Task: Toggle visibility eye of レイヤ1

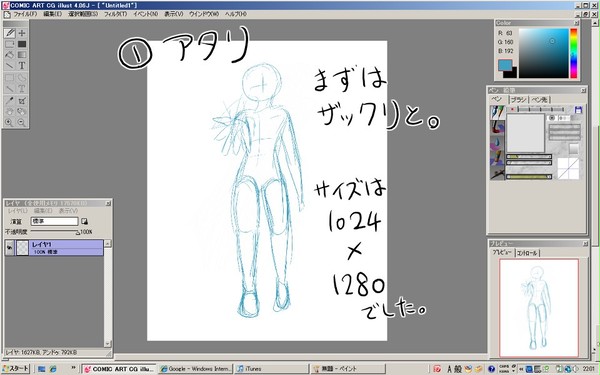Action: [x=10, y=248]
